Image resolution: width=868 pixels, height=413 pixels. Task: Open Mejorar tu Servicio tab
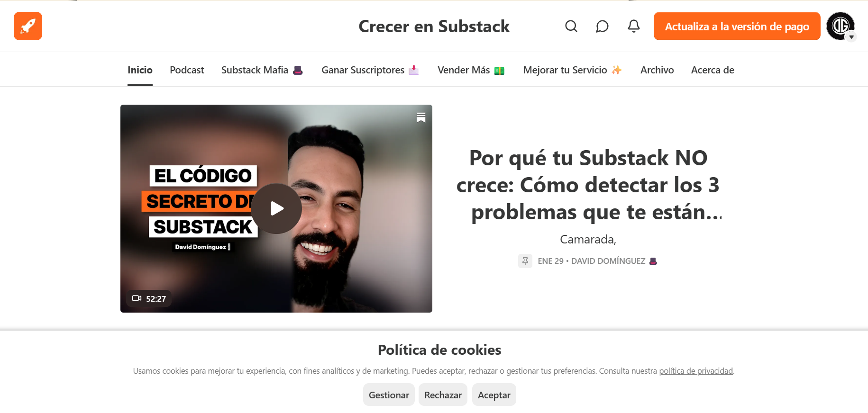click(x=573, y=70)
